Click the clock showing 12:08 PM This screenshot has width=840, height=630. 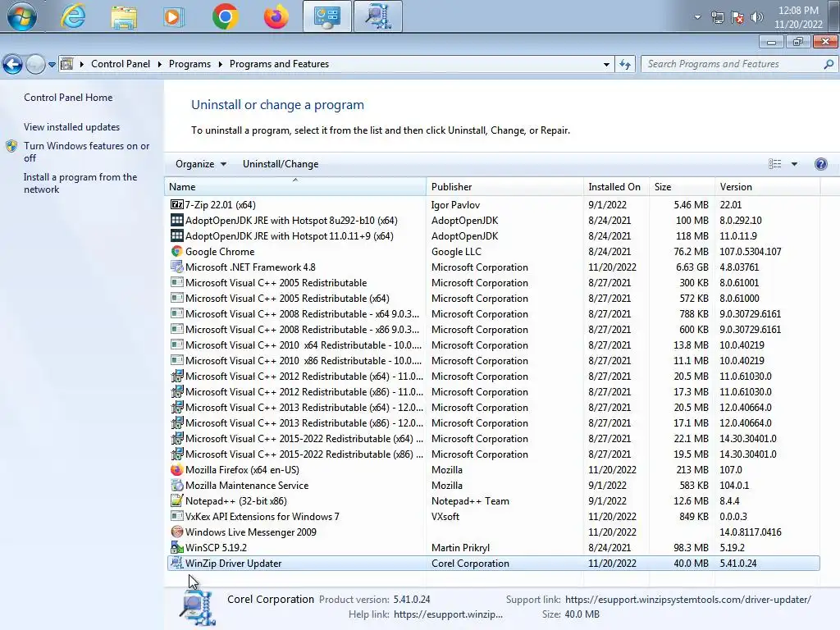[x=798, y=11]
